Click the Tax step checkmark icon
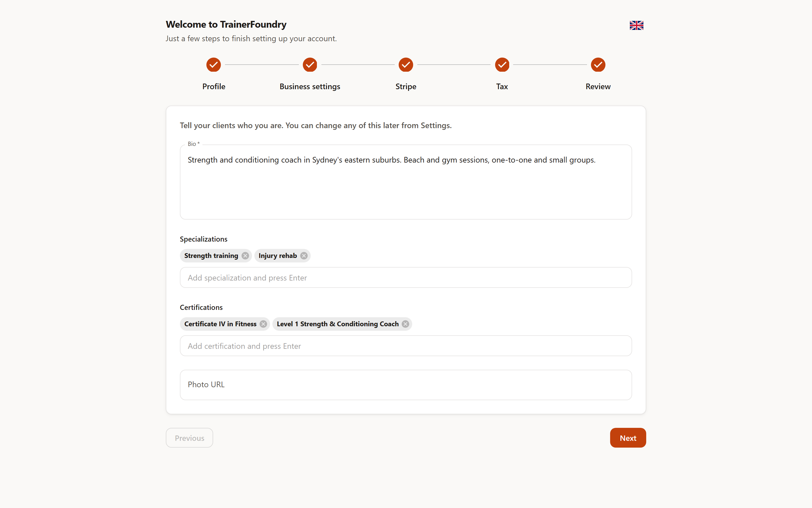Screen dimensions: 812x508 click(502, 65)
